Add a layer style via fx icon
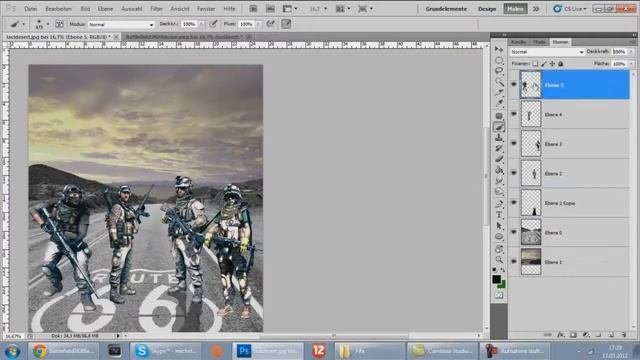Screen dimensions: 640x360 tap(561, 335)
